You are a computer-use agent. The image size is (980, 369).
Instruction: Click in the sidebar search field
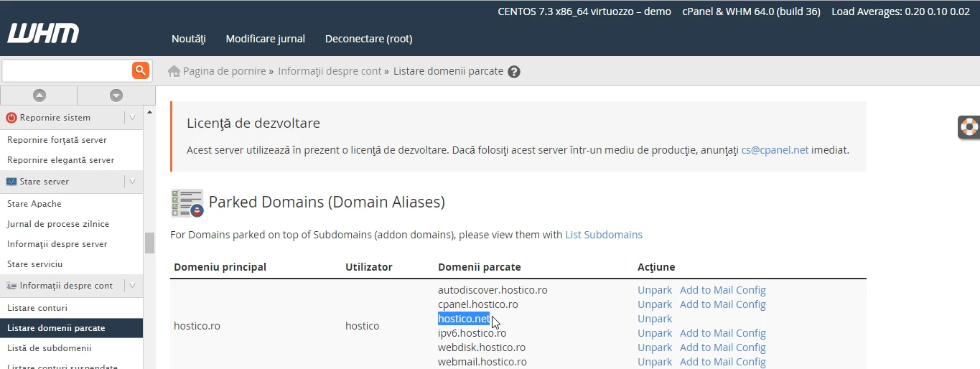point(67,70)
